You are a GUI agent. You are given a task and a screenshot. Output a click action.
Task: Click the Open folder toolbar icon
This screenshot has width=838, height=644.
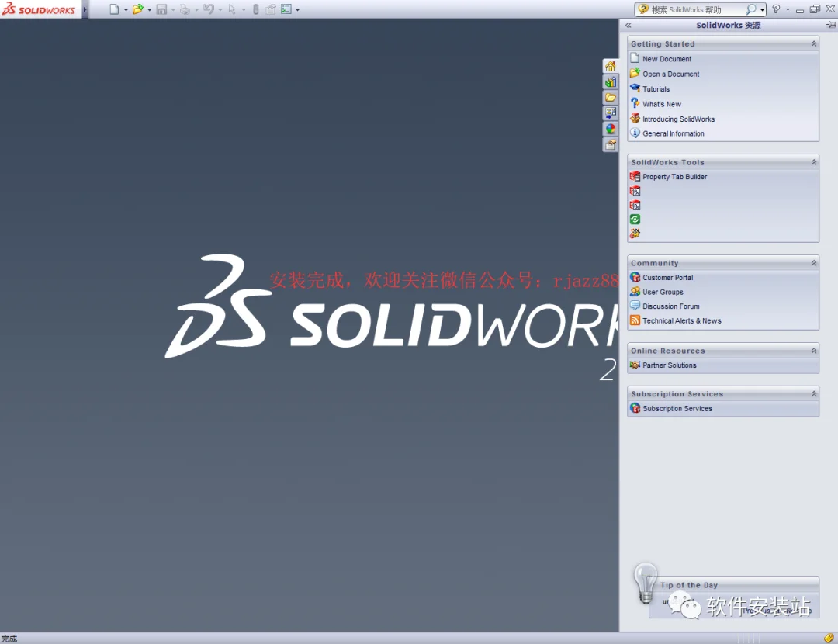click(x=137, y=9)
